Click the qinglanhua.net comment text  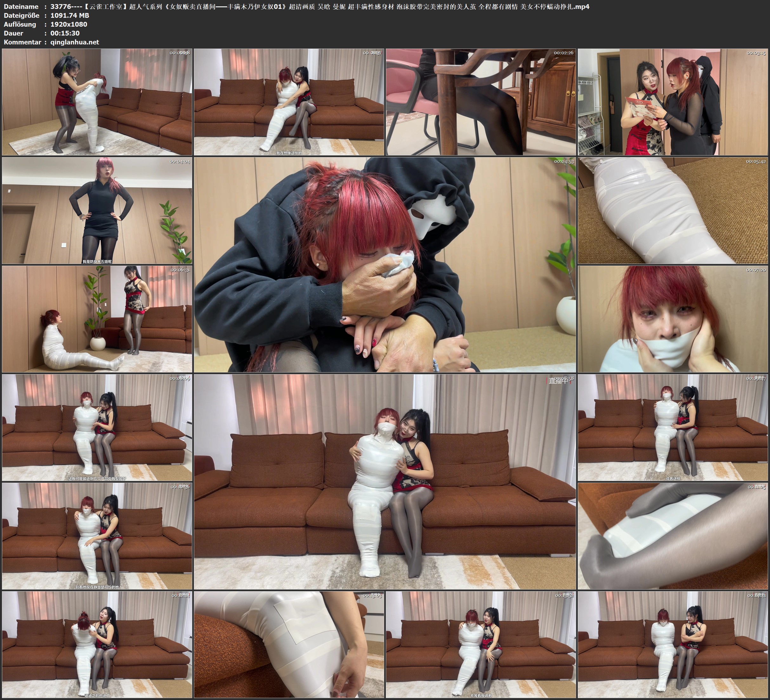pos(75,43)
